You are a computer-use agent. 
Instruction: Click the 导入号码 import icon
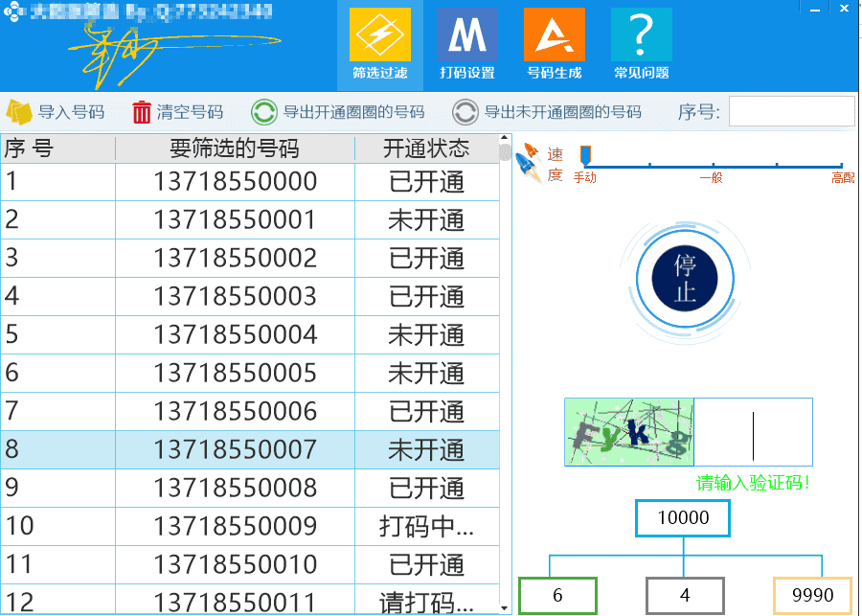(x=19, y=112)
